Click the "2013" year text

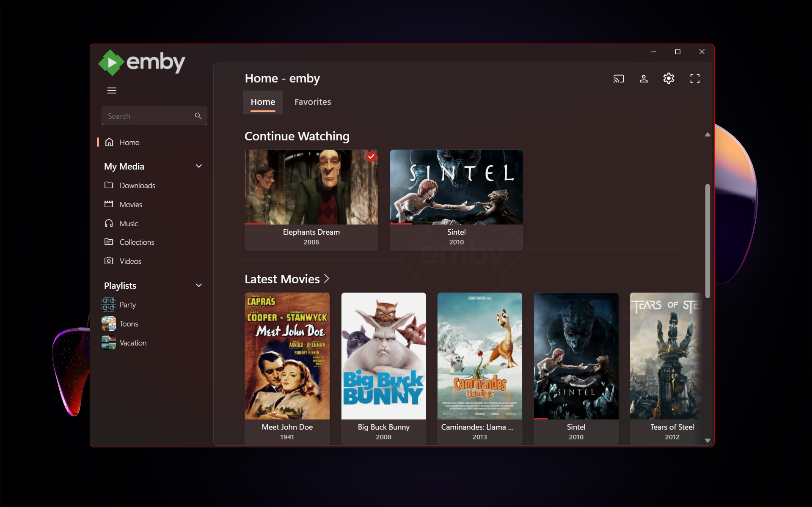click(480, 437)
